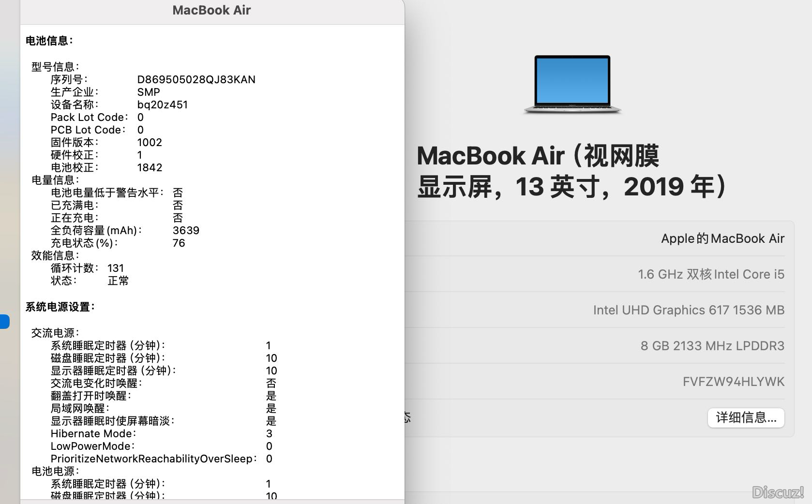Click the MacBook Air laptop image
This screenshot has height=504, width=812.
572,85
